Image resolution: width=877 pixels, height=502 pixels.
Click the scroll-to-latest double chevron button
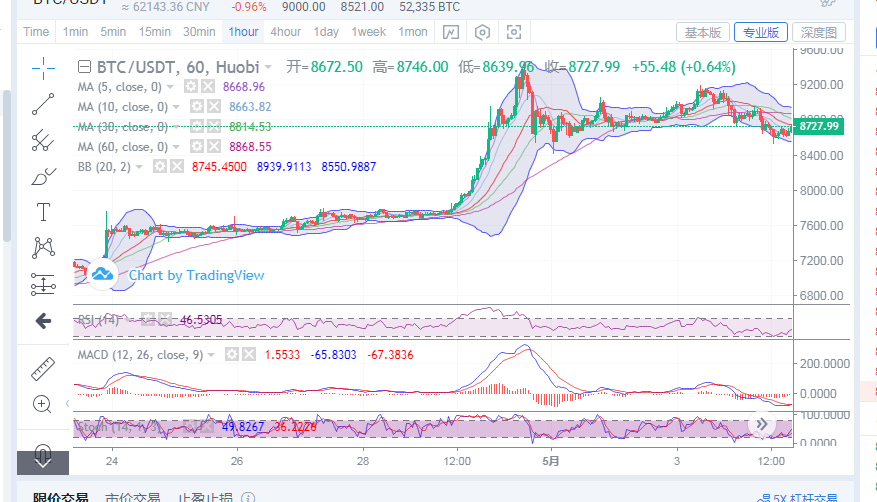(x=762, y=424)
